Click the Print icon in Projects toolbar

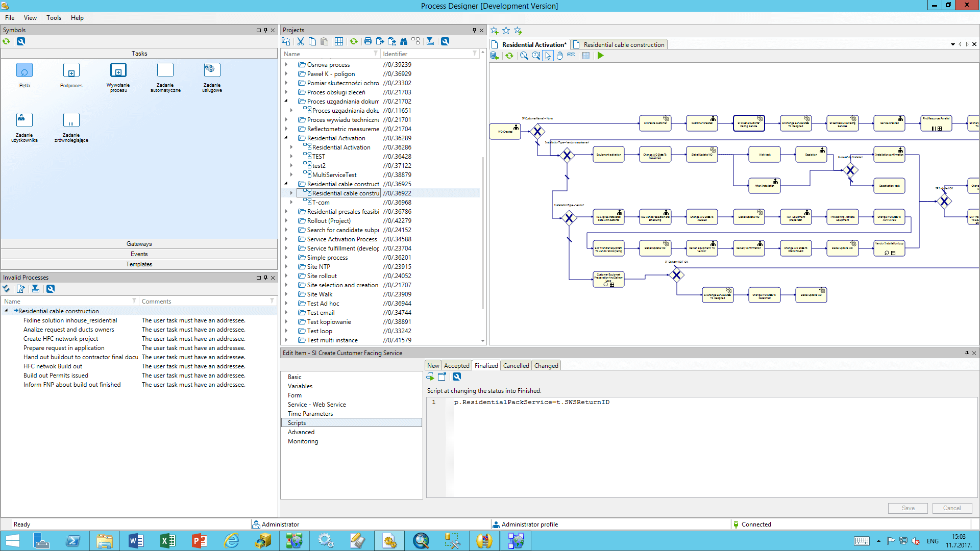[x=368, y=41]
